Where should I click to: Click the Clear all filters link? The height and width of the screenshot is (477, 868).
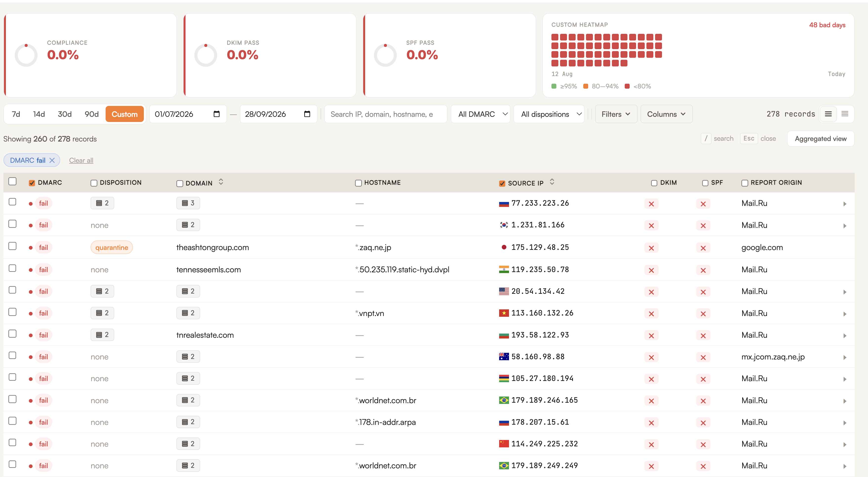81,160
